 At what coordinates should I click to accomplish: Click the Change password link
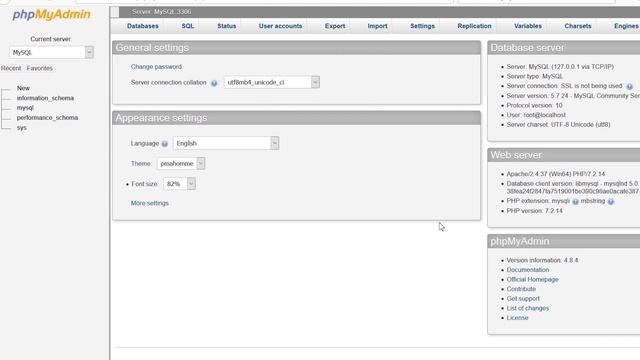coord(156,67)
